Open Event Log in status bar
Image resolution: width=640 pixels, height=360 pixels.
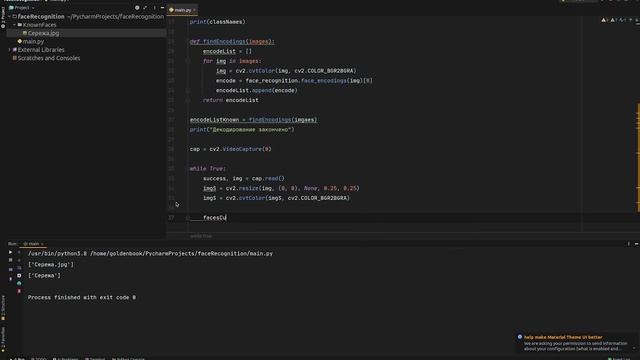pos(619,358)
